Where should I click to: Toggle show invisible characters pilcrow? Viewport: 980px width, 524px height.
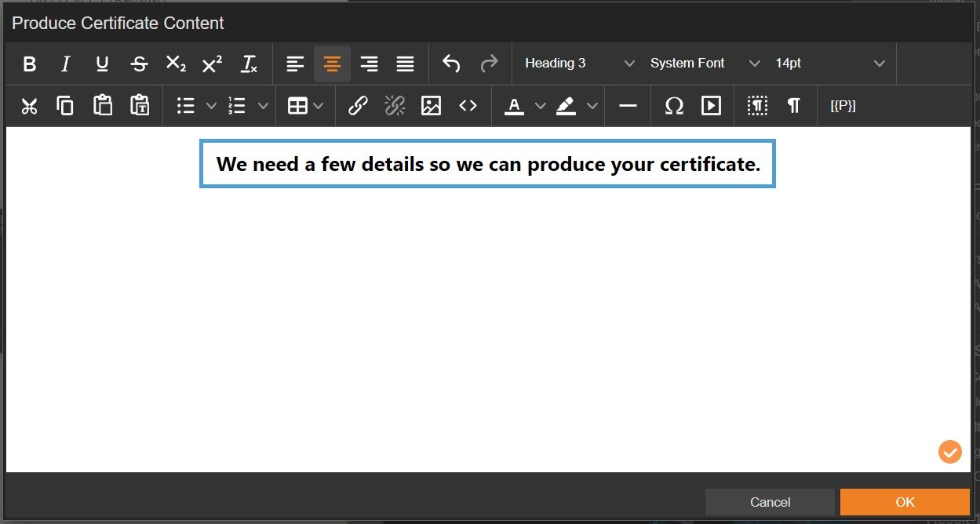(793, 106)
